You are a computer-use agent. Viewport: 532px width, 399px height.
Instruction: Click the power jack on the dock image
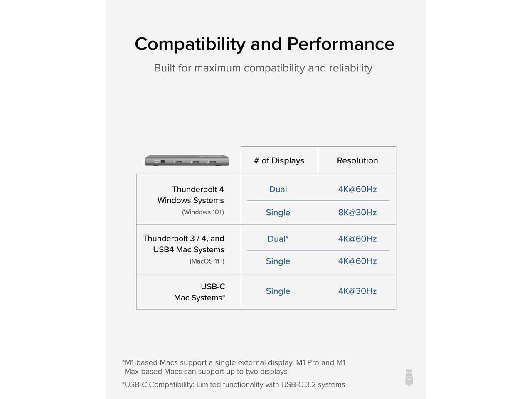(x=163, y=162)
